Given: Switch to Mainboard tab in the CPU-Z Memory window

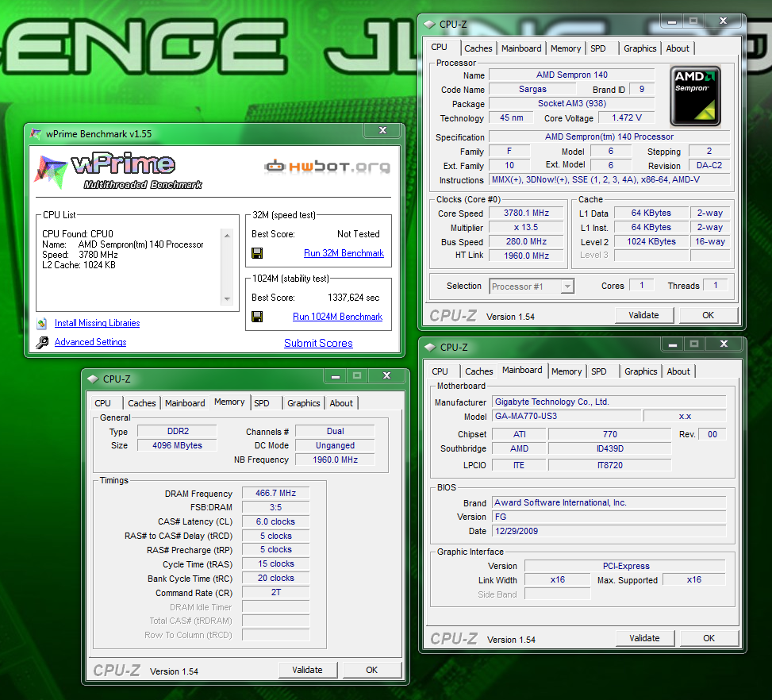Looking at the screenshot, I should (x=185, y=403).
